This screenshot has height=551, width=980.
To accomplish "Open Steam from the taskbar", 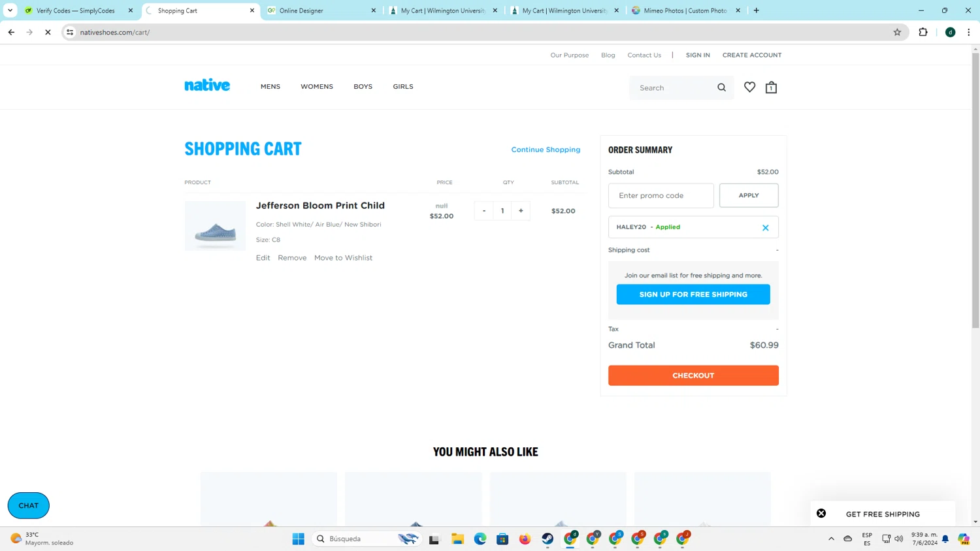I will pyautogui.click(x=547, y=539).
